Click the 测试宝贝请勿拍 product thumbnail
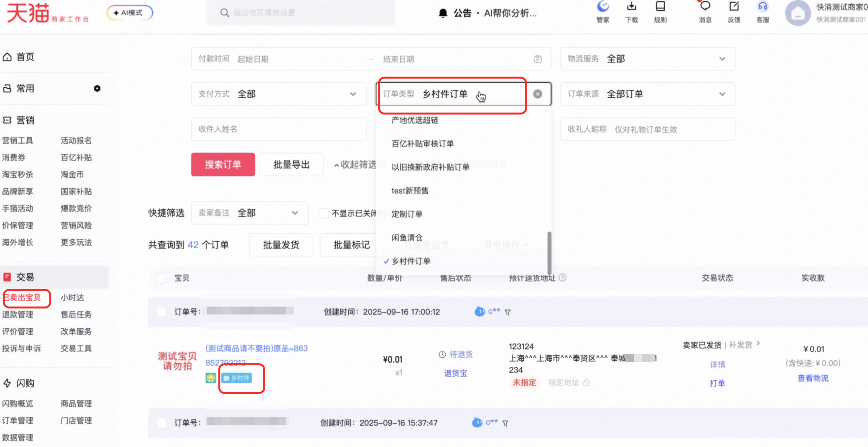The image size is (868, 447). click(x=177, y=361)
